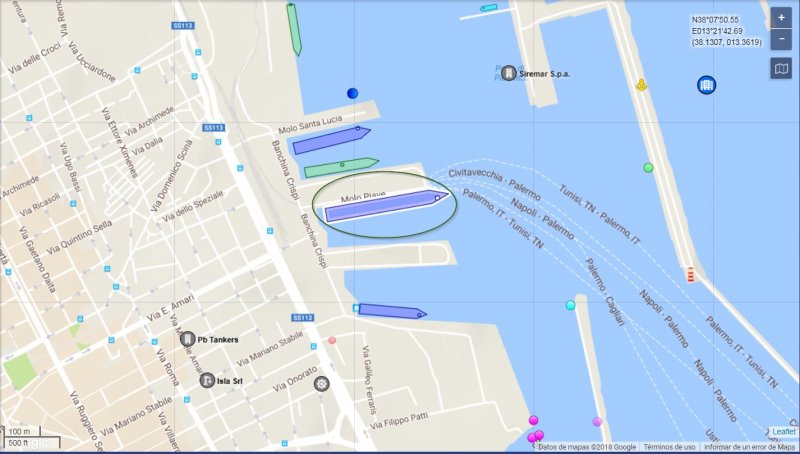Click the blue building port icon
Screen dimensions: 800x454
706,85
